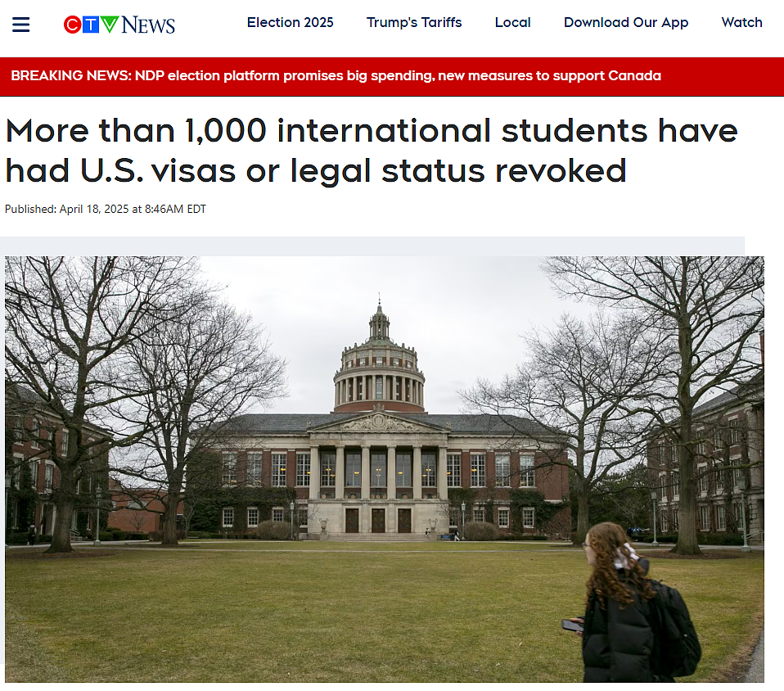Click the blue T square in the CTV logo
This screenshot has height=691, width=784.
coord(91,25)
